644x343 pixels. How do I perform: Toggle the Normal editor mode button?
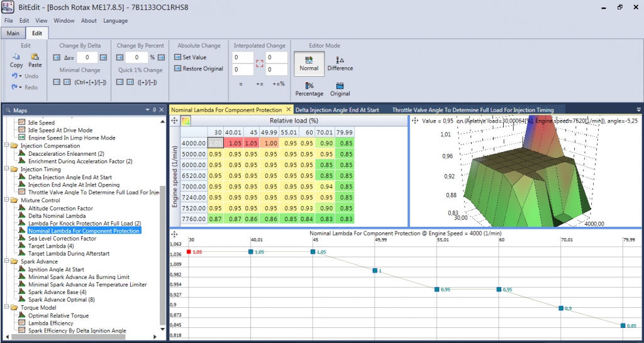(309, 63)
